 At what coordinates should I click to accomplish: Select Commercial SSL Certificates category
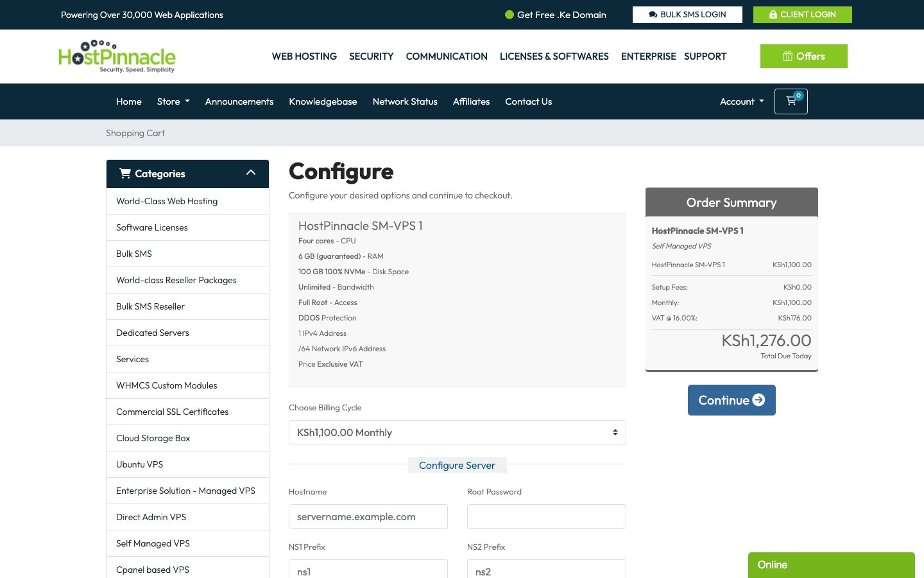[187, 412]
